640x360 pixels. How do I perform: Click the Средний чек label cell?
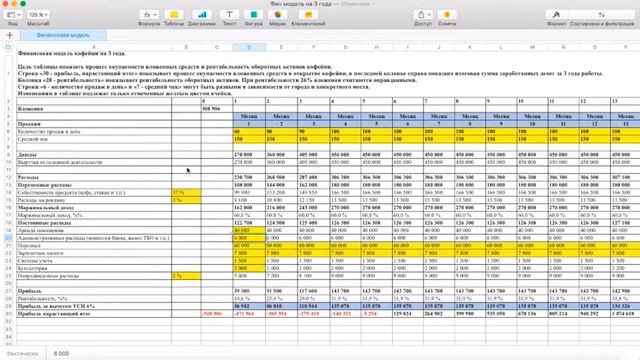[x=94, y=139]
